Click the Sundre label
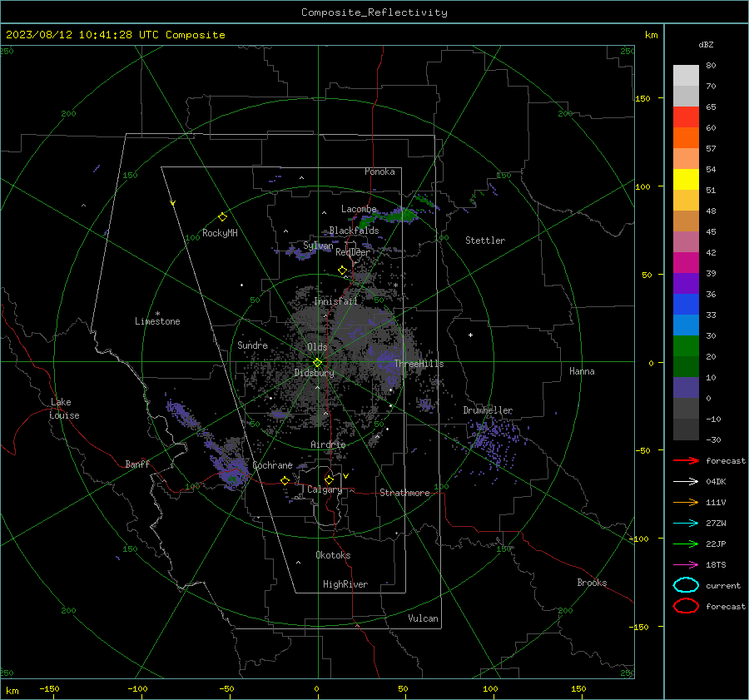Viewport: 749px width, 700px height. [253, 345]
